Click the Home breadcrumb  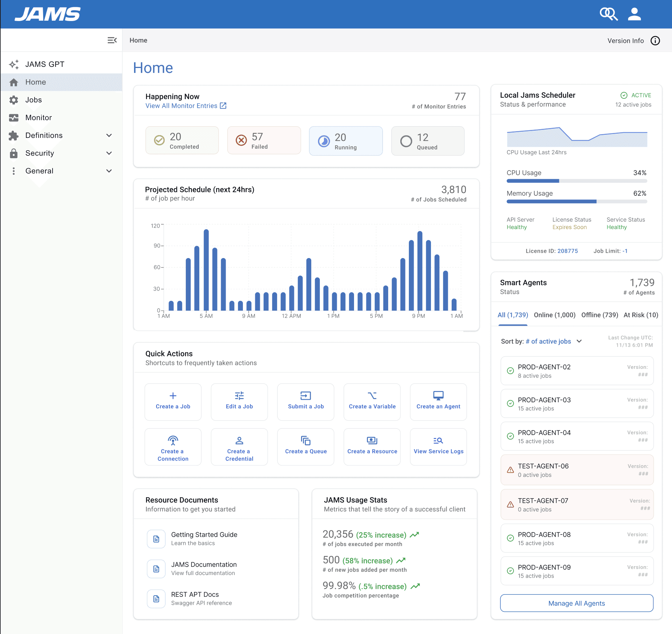point(139,40)
